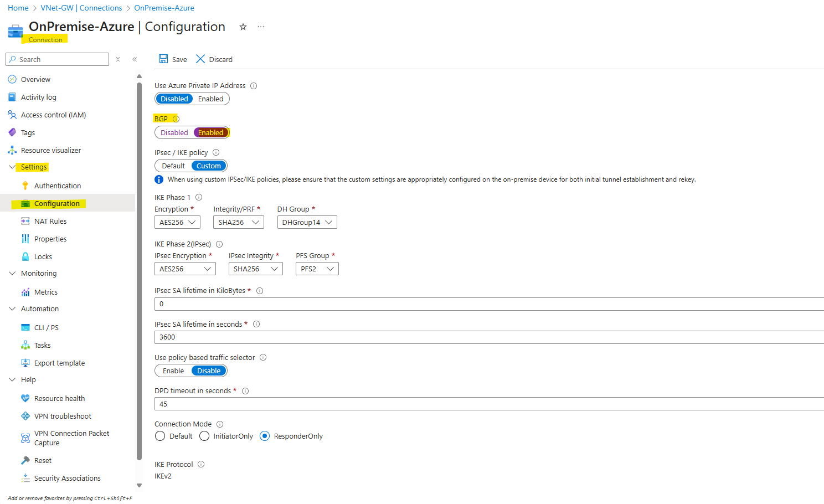The width and height of the screenshot is (824, 504).
Task: Show info for DPD timeout in seconds
Action: (245, 391)
